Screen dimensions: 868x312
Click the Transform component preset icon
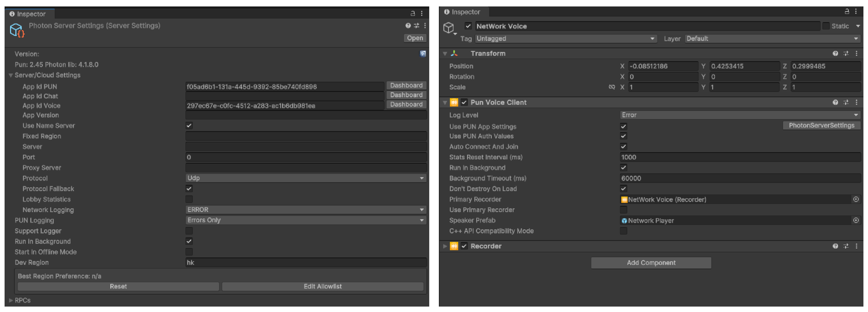point(846,54)
